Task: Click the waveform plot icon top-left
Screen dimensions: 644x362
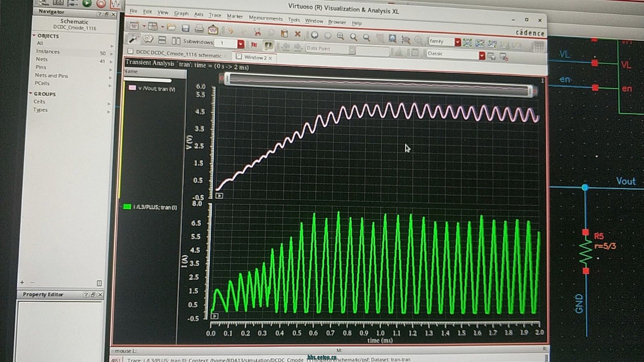Action: pos(116,4)
